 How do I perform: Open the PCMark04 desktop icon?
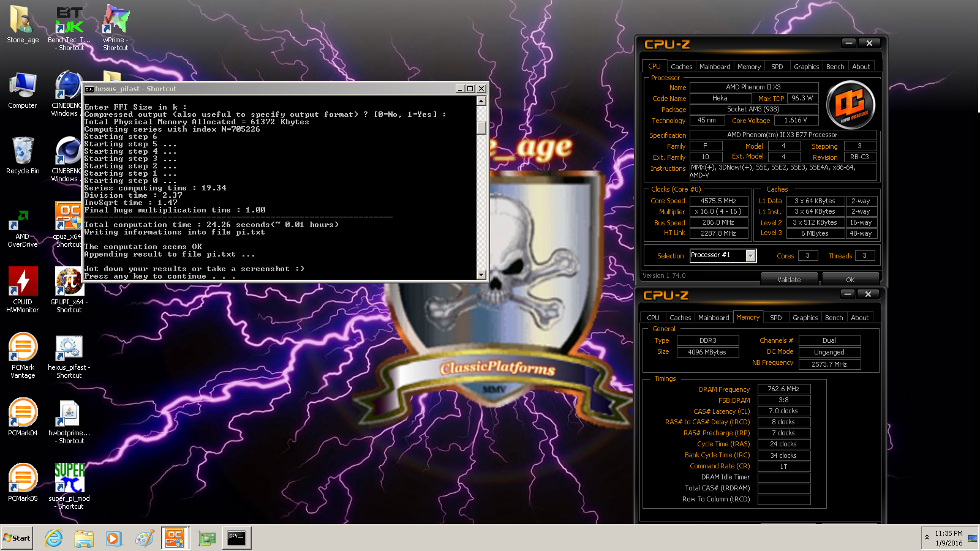[x=23, y=417]
